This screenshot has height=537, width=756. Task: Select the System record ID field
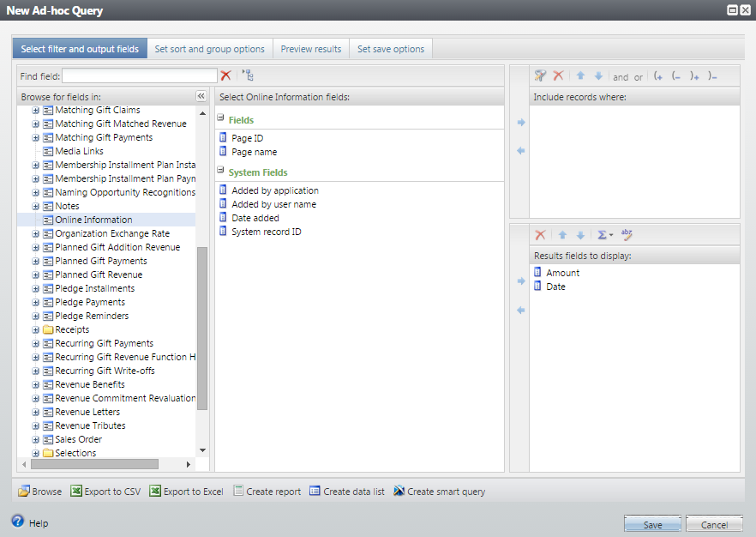[x=266, y=232]
